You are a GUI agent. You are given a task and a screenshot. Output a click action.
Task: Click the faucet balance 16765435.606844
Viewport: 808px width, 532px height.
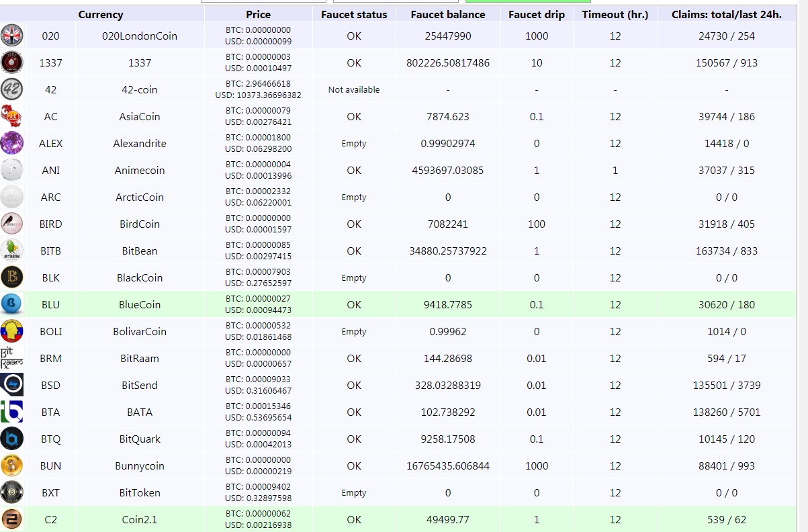click(448, 465)
